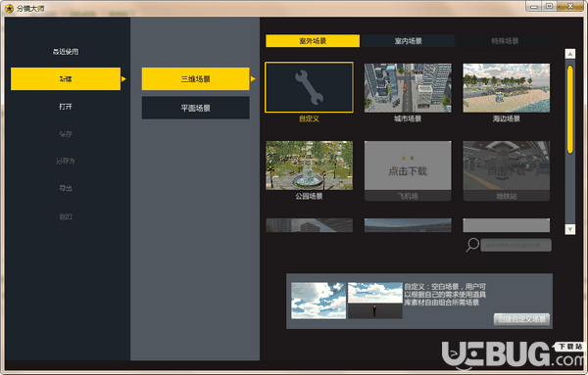
Task: Click the yellow arrow next to 三维场景
Action: tap(253, 78)
